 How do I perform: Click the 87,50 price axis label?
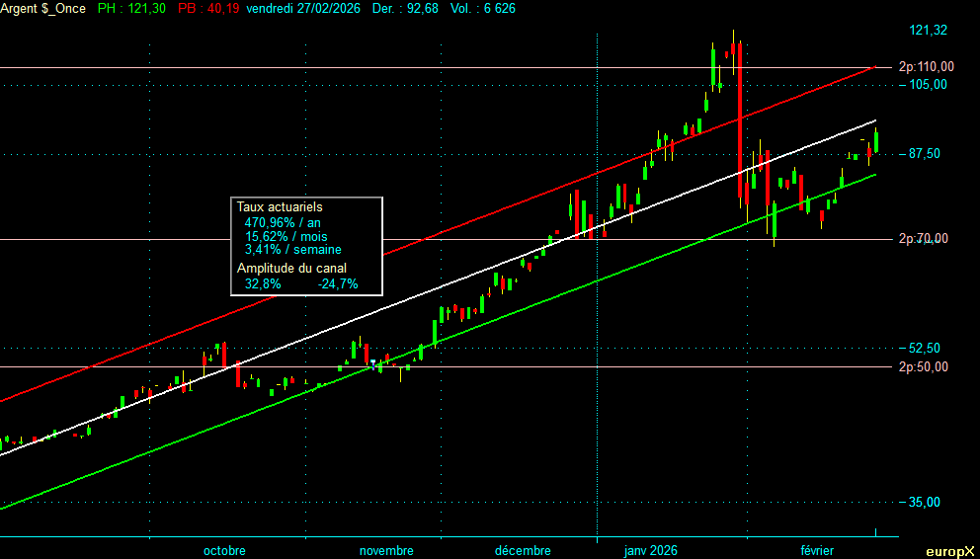[x=928, y=154]
